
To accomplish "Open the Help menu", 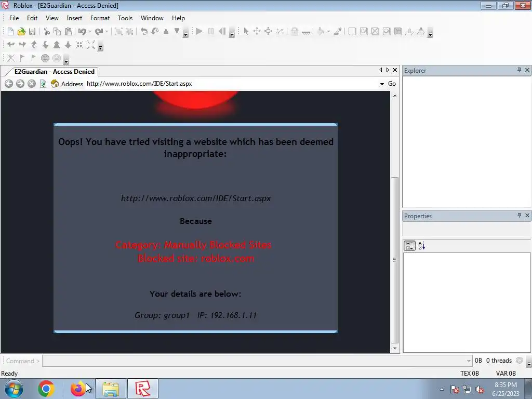I will tap(178, 18).
